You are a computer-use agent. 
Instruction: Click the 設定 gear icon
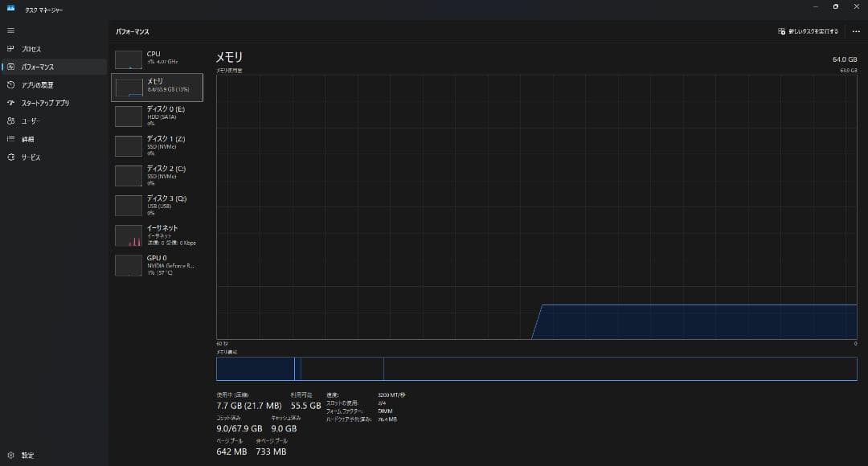click(x=10, y=455)
